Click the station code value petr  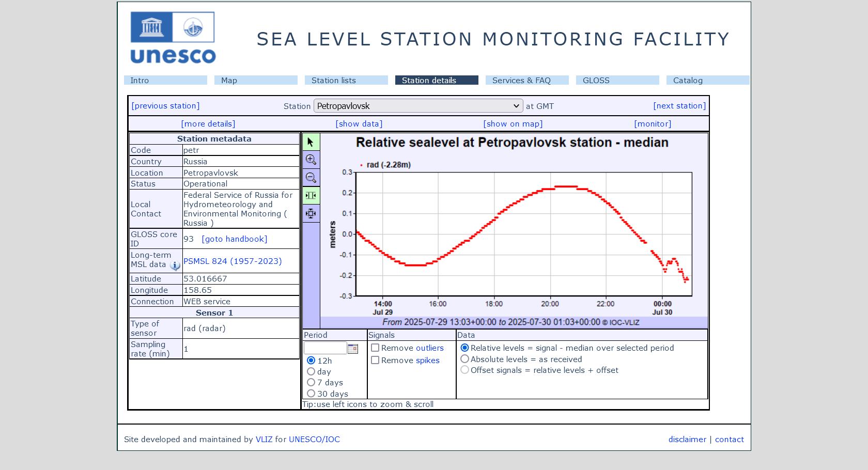(x=191, y=150)
